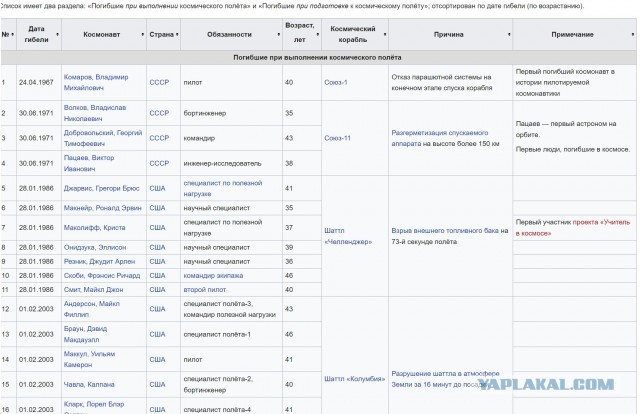Open США link in Джарвис row
Screen dimensions: 640x414
click(x=158, y=188)
